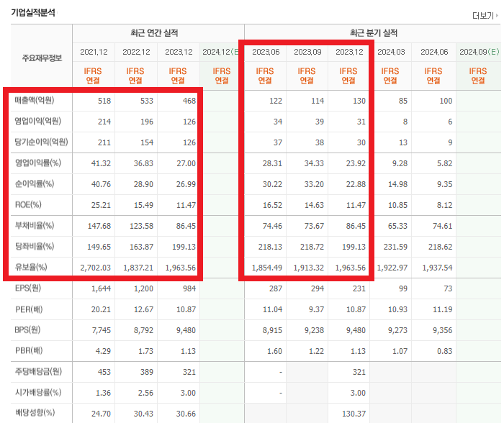
Task: Click the 순이익률(%) row label
Action: (x=35, y=183)
